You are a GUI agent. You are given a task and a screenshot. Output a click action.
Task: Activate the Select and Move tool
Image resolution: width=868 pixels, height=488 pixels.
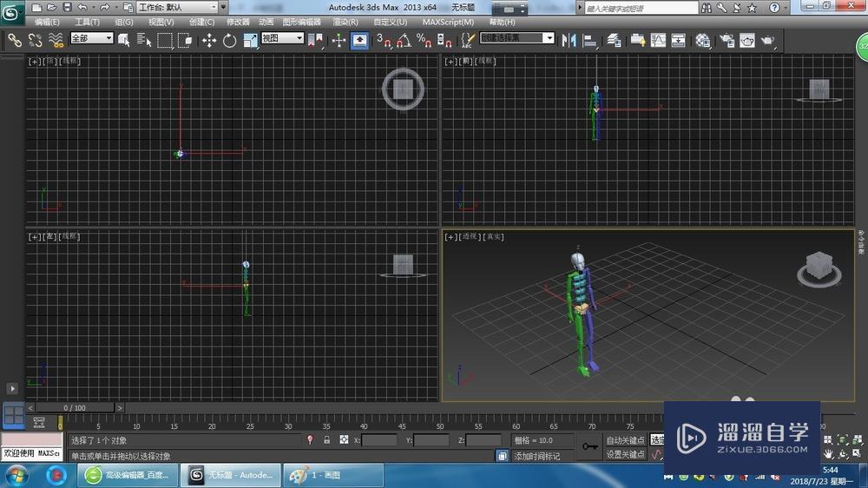click(x=208, y=41)
